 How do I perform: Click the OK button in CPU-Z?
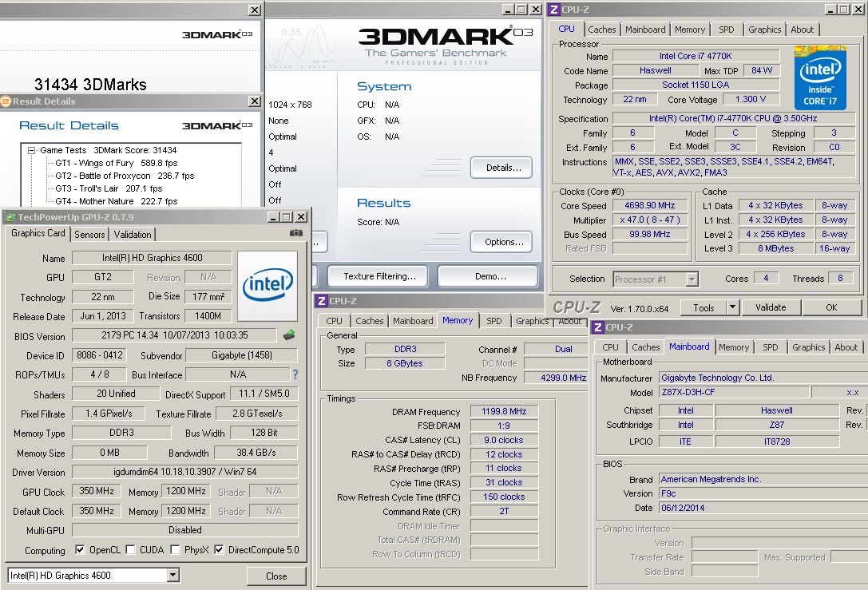[831, 307]
